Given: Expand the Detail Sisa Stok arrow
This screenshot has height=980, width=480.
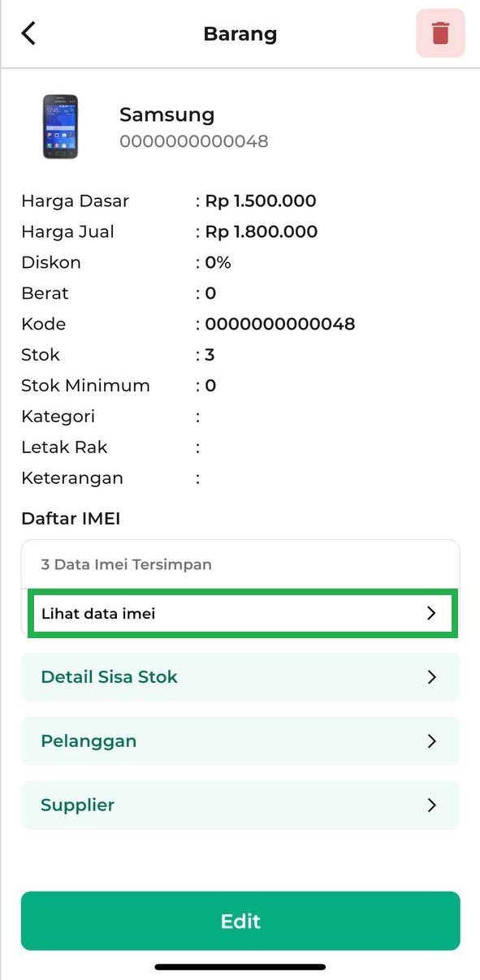Looking at the screenshot, I should 431,677.
